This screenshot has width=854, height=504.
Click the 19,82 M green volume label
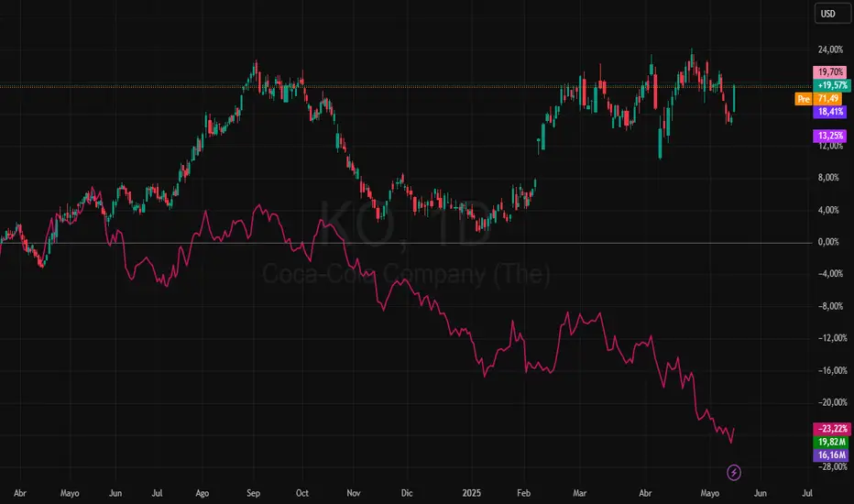831,442
